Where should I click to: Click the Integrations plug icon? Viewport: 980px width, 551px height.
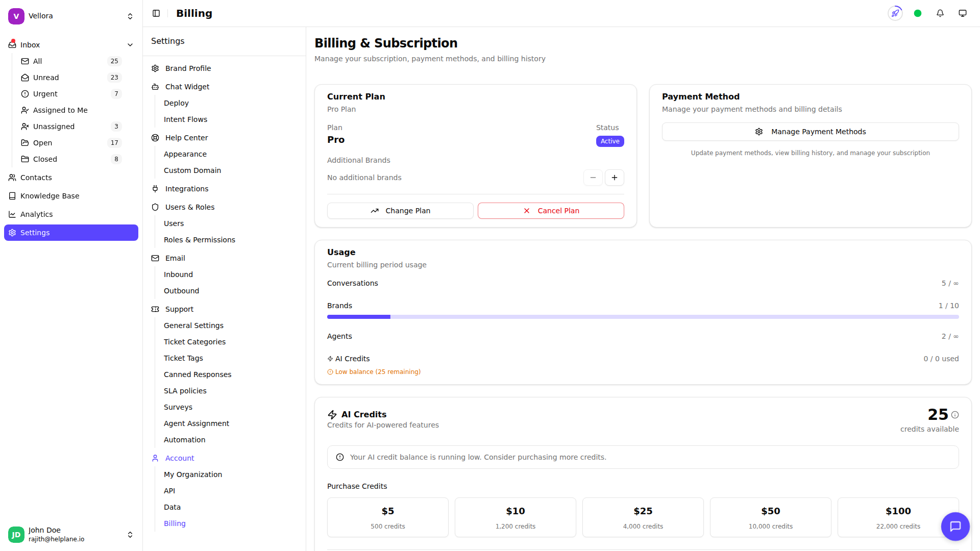coord(155,189)
